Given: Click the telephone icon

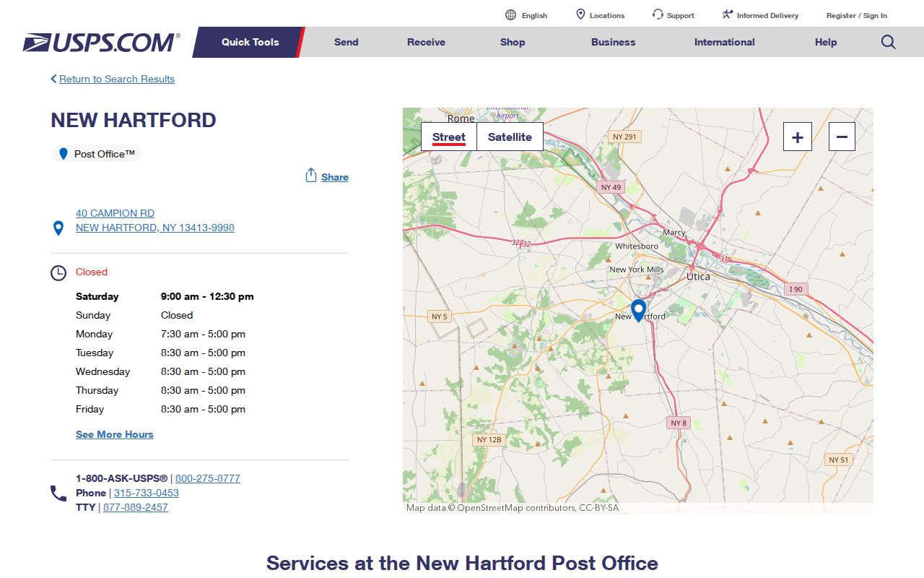Looking at the screenshot, I should pos(58,493).
